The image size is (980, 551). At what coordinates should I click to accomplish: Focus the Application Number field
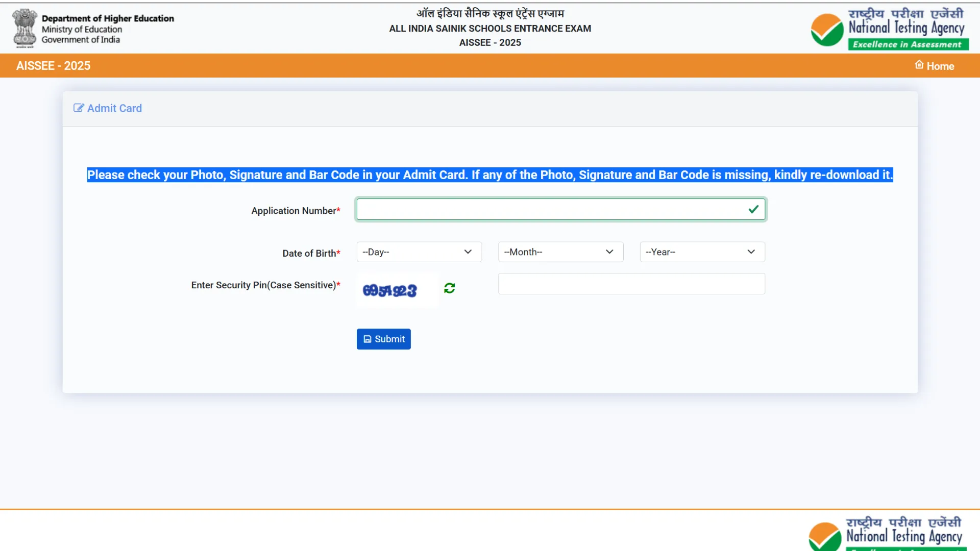tap(561, 209)
